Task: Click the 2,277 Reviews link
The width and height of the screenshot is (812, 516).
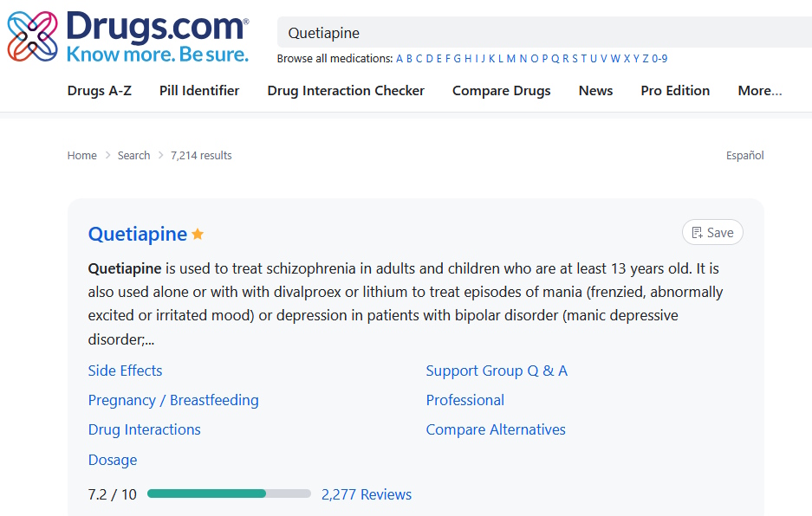Action: tap(366, 494)
